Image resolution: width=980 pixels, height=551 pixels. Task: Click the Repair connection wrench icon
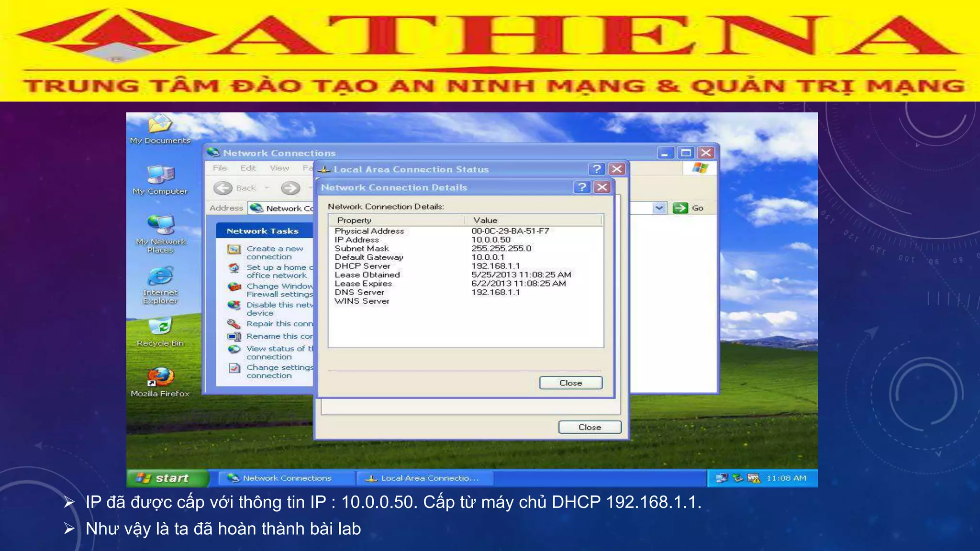tap(234, 324)
